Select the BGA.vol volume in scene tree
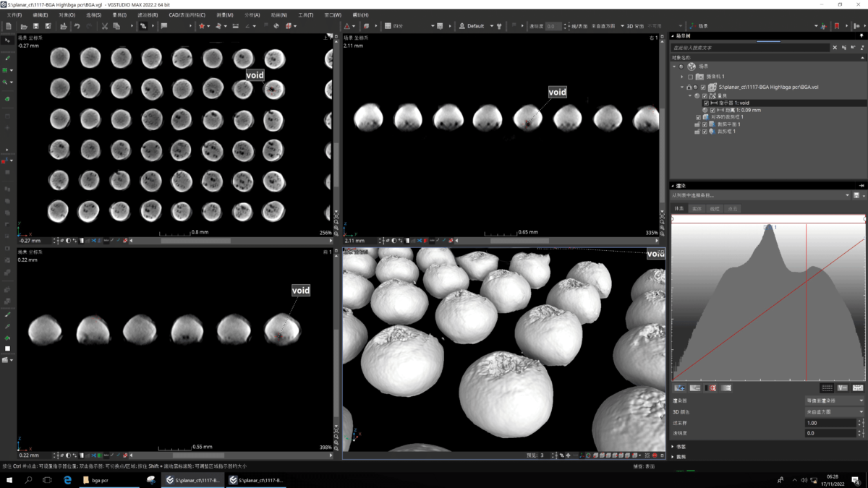The height and width of the screenshot is (488, 868). coord(768,87)
